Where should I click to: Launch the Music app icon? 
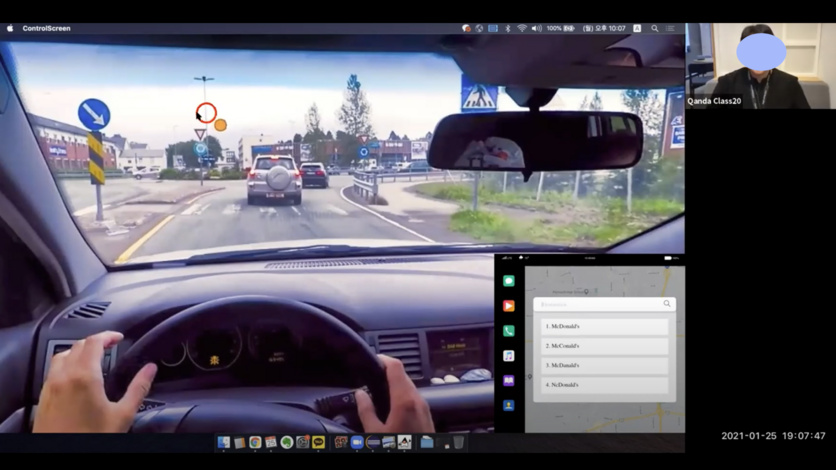coord(508,356)
